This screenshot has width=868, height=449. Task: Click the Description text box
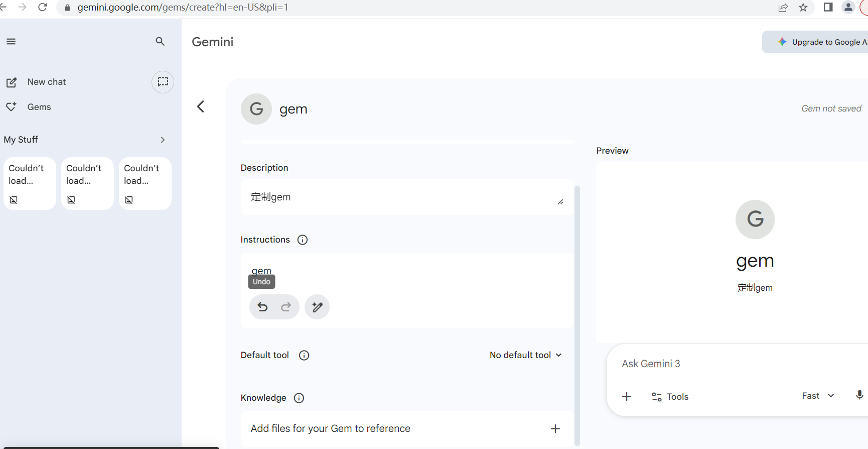(x=407, y=197)
